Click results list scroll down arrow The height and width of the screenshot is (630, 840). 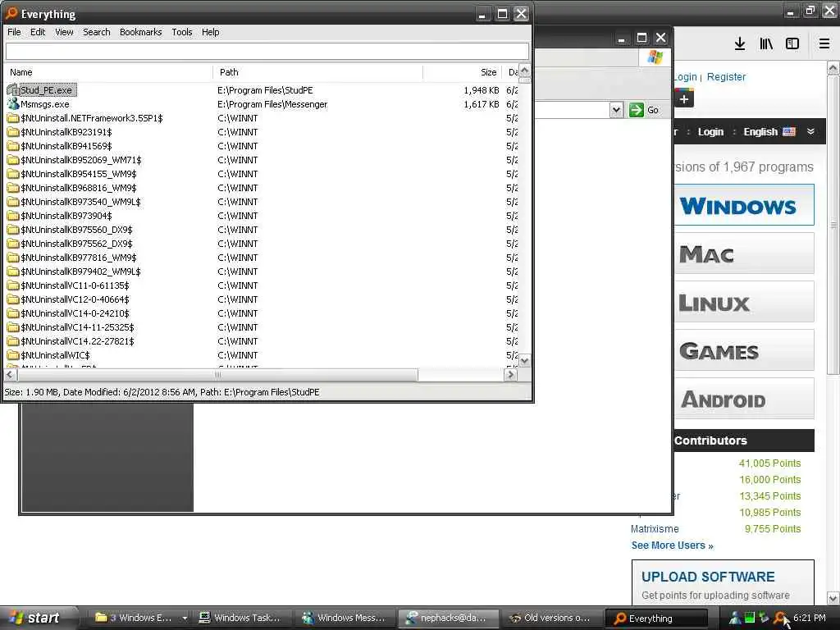point(524,361)
